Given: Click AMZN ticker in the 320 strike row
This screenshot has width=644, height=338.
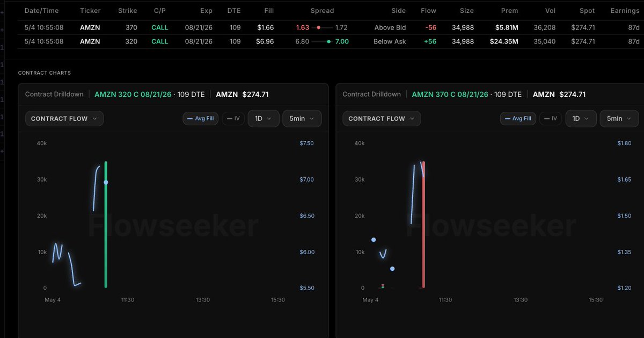Looking at the screenshot, I should click(x=90, y=41).
